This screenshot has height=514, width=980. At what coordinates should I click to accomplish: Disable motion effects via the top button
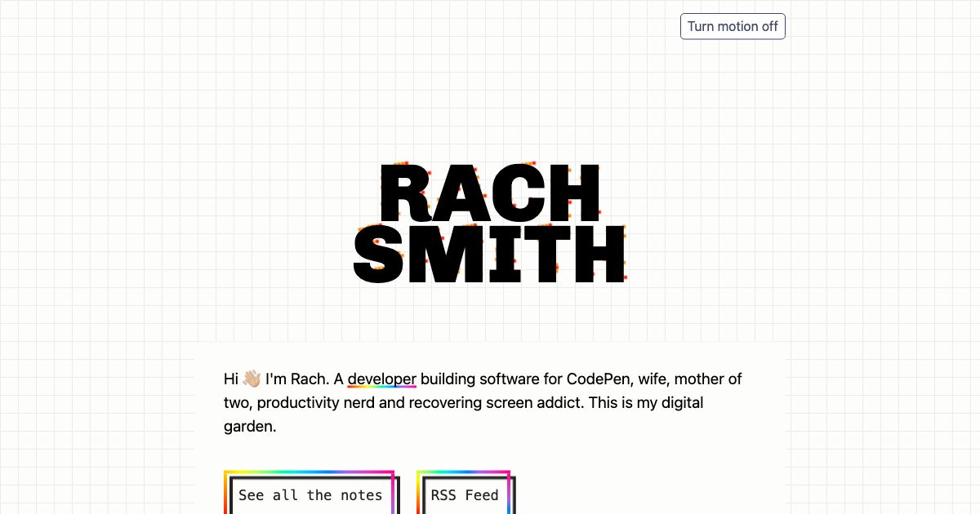(733, 26)
